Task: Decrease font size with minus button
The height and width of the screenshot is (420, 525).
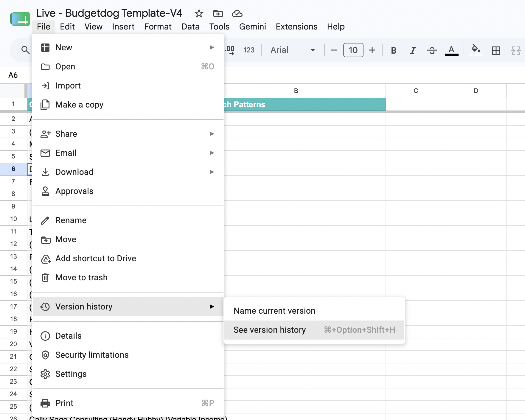Action: coord(334,50)
